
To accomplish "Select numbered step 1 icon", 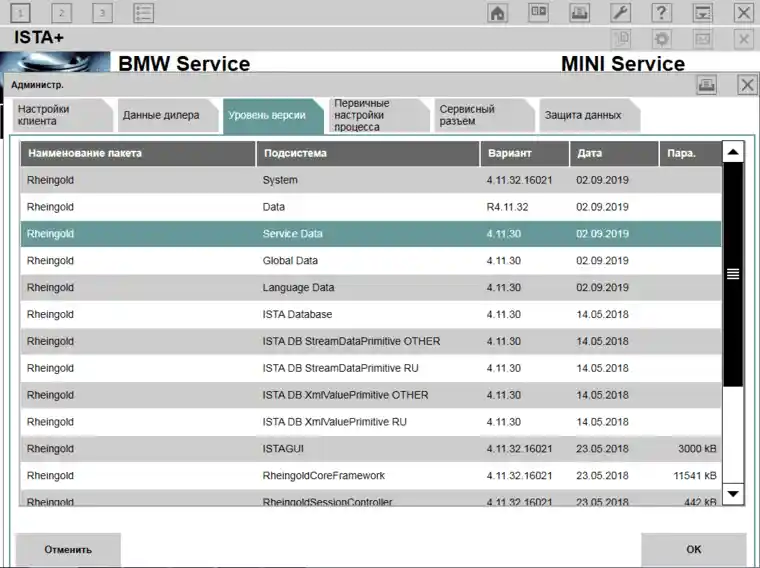I will pos(20,13).
